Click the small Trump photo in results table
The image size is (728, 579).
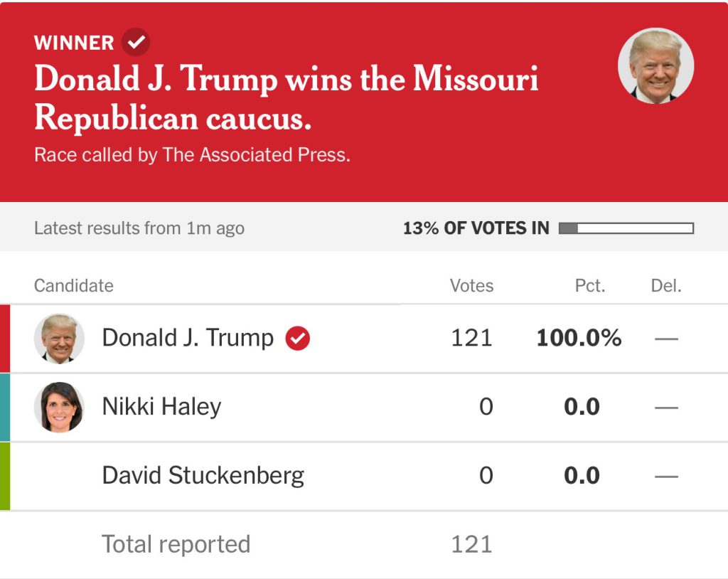(x=59, y=339)
